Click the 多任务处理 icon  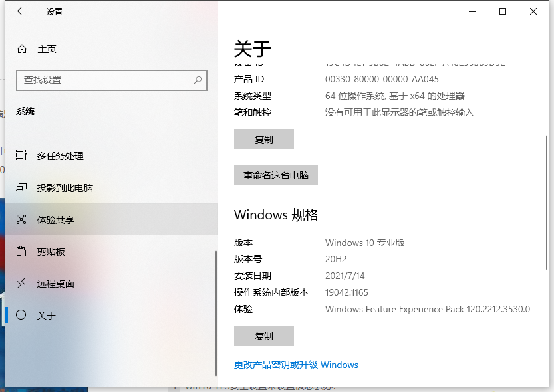21,155
